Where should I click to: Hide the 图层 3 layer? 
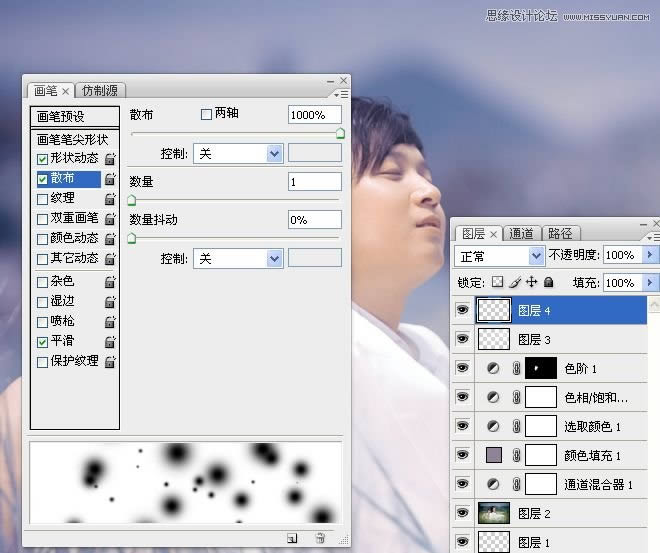click(463, 339)
